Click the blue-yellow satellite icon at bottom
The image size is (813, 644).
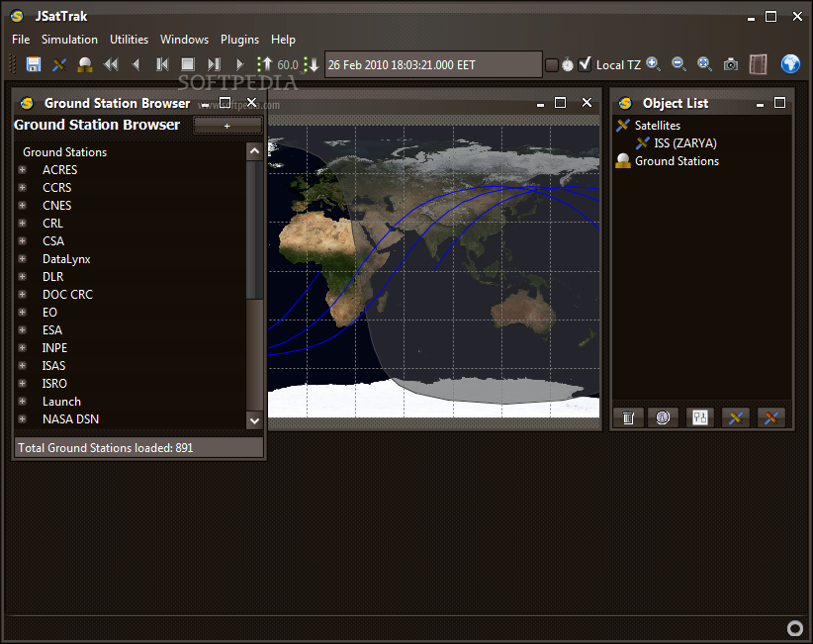click(x=736, y=417)
